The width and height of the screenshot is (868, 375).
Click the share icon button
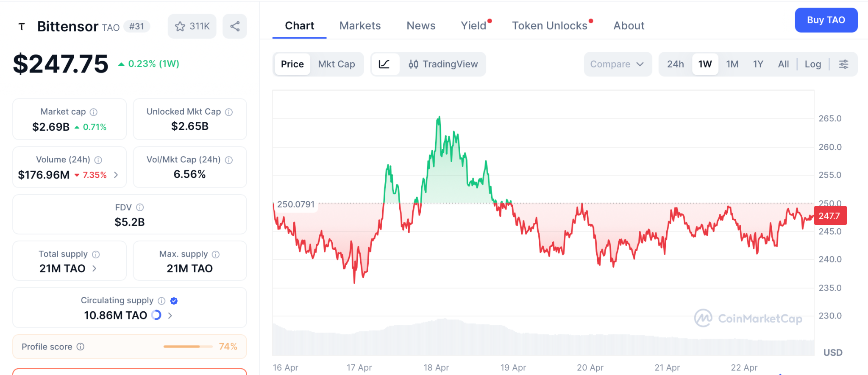click(235, 26)
